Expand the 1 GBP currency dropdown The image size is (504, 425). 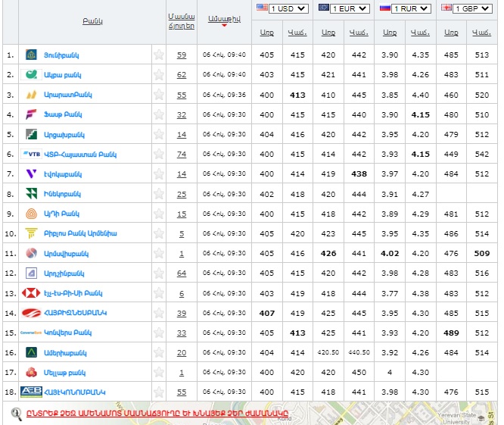coord(473,8)
